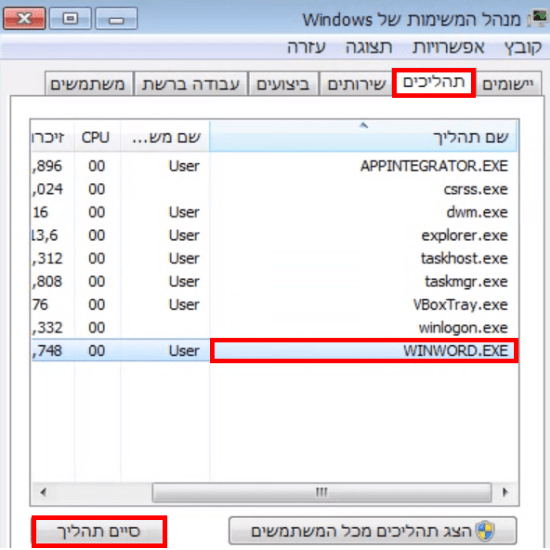Open the תצוגה (View) menu
The image size is (550, 550).
pos(369,47)
